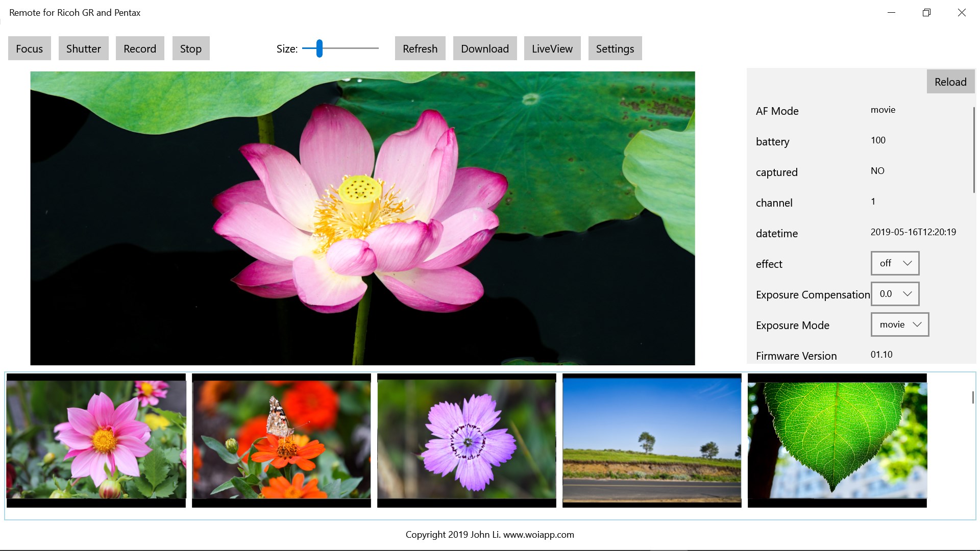Open the Settings panel
This screenshot has width=980, height=551.
click(x=615, y=48)
